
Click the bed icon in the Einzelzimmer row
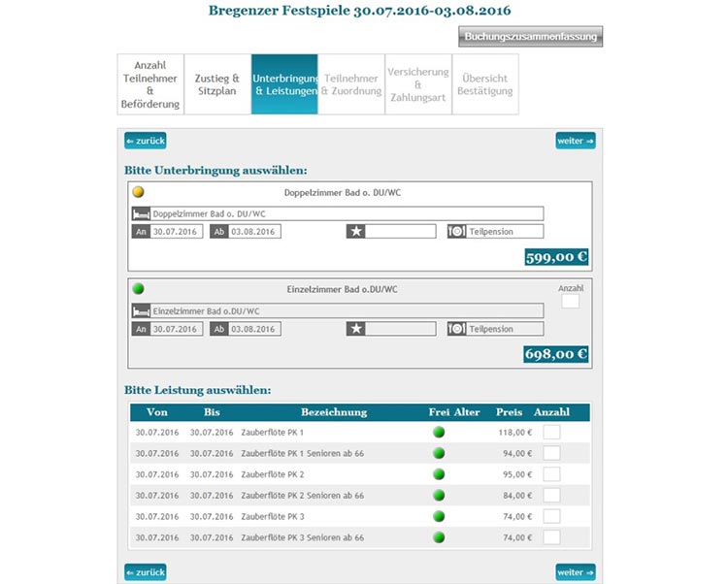click(x=141, y=311)
